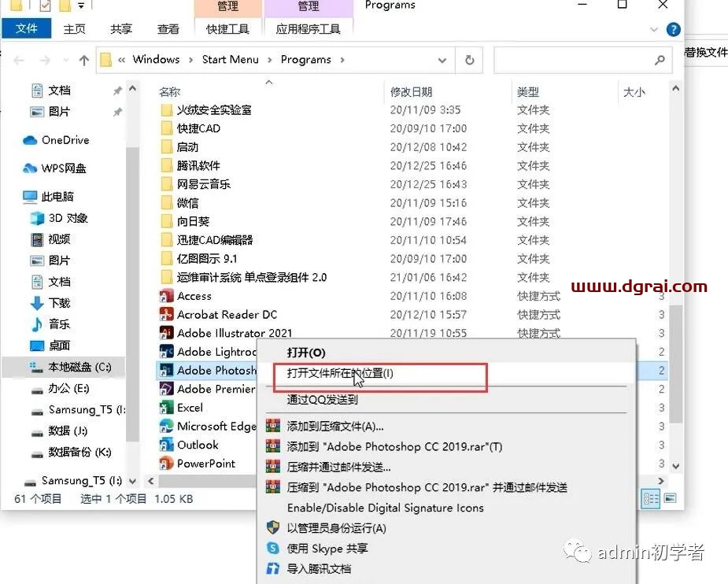Click the Adobe Illustrator 2021 shortcut icon
This screenshot has height=584, width=728.
[x=166, y=333]
